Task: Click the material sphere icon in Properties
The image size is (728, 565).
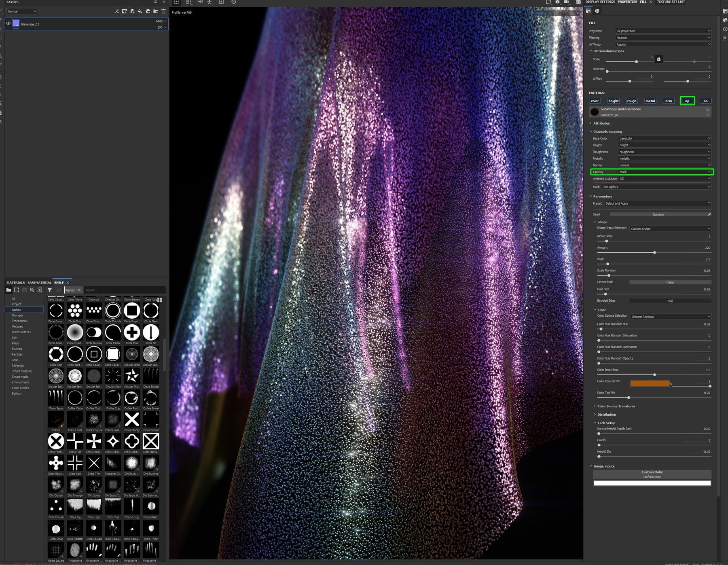Action: click(597, 11)
